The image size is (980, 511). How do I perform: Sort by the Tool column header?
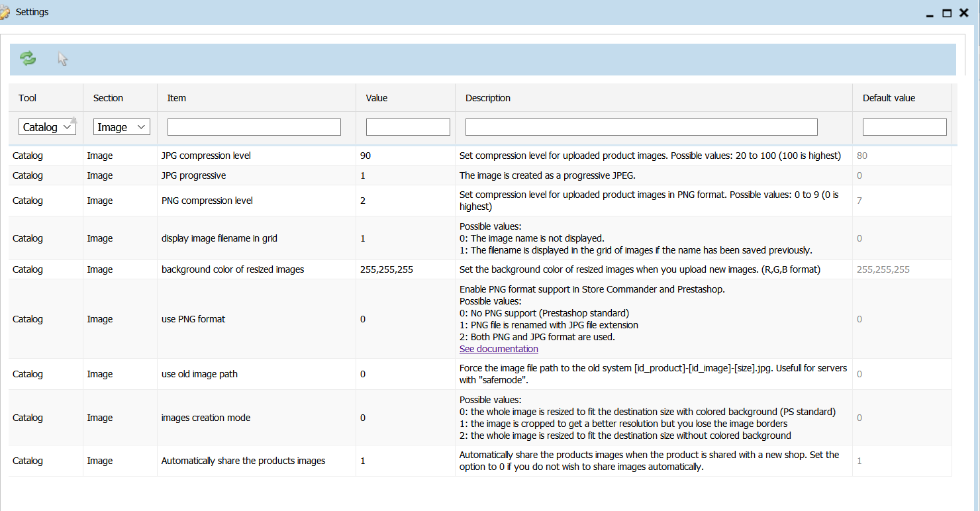[28, 98]
